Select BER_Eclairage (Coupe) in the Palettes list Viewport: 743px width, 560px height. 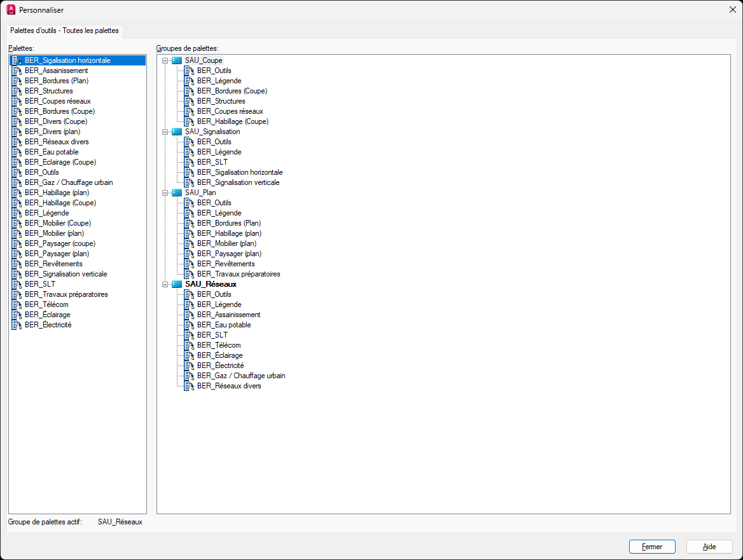(x=60, y=162)
